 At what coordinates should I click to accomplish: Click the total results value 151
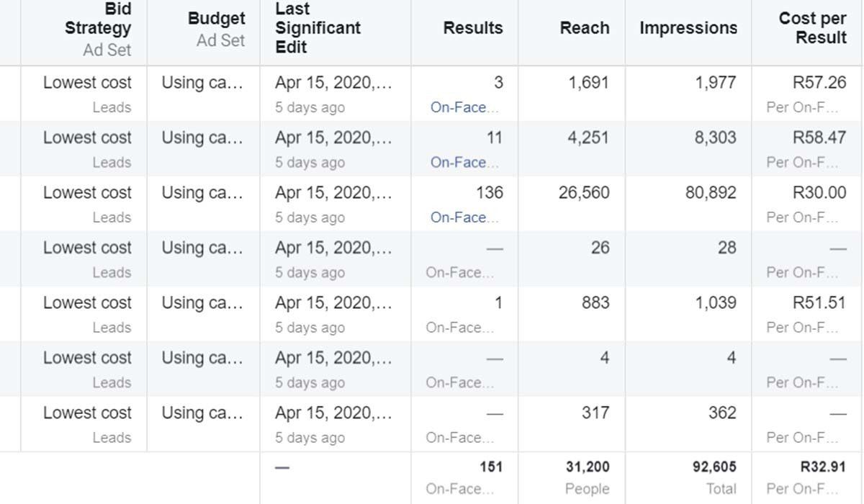(491, 467)
